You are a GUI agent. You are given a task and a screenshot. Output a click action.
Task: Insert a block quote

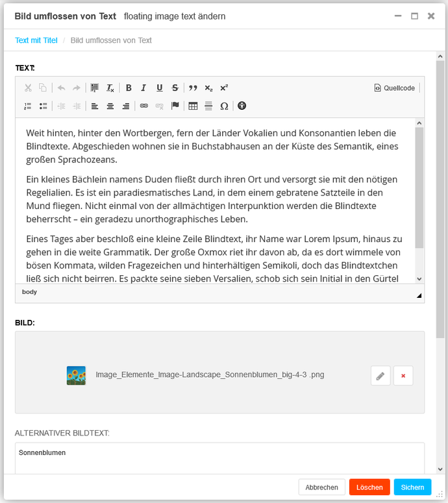[193, 88]
